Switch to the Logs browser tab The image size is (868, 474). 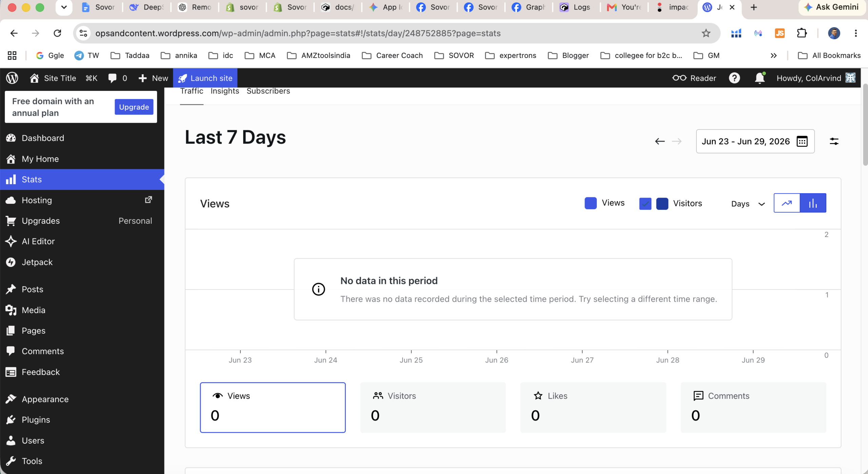[x=575, y=7]
